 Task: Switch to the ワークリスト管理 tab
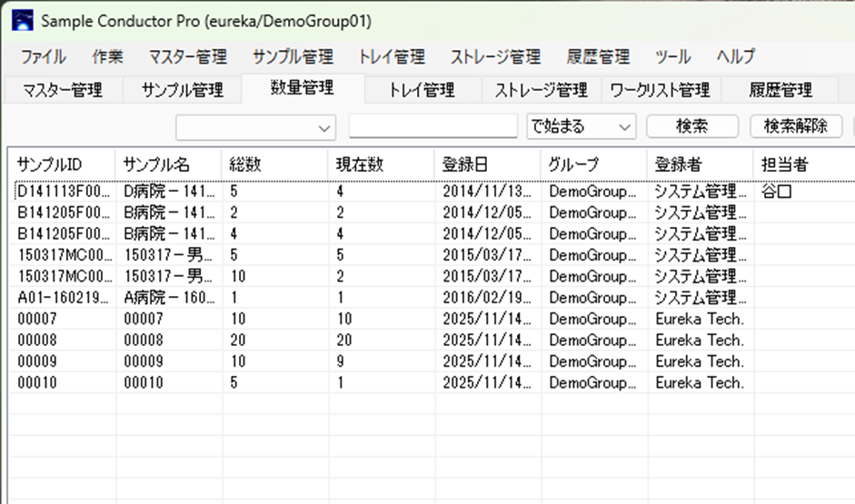point(660,90)
